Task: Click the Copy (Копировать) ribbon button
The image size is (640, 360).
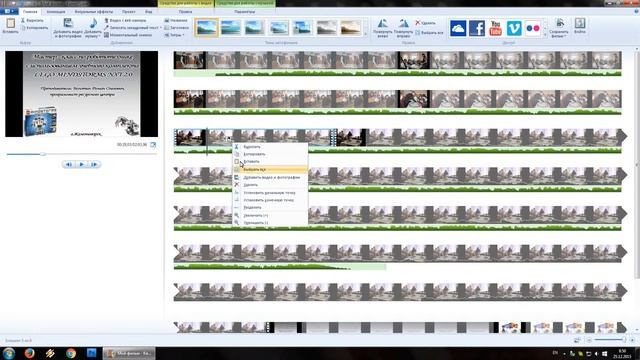Action: pos(34,28)
